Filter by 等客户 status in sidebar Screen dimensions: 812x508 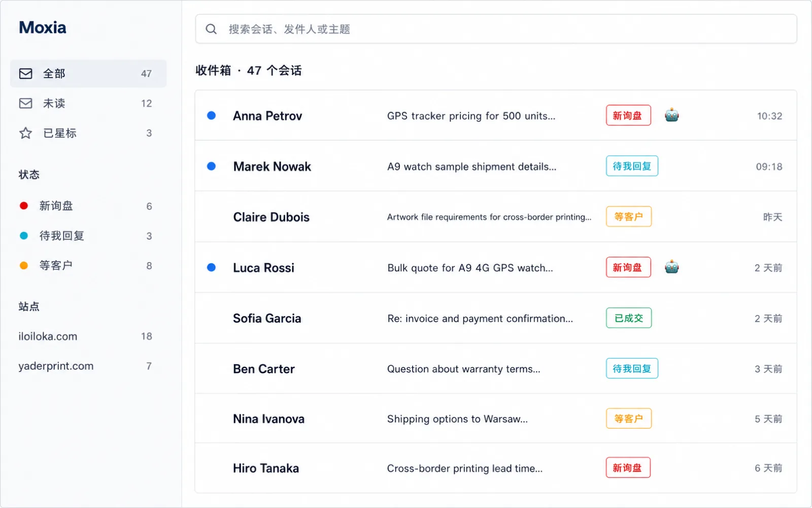point(88,266)
